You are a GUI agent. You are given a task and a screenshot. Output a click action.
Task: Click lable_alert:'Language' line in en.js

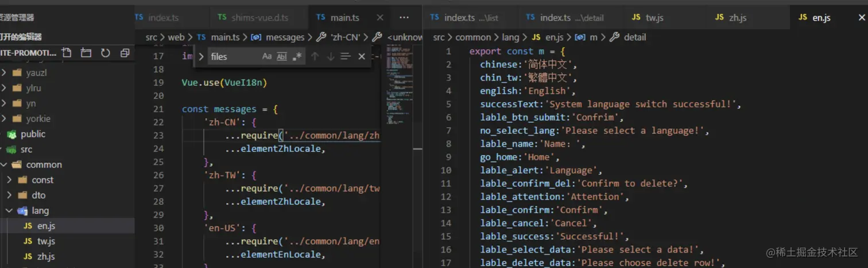pos(541,170)
